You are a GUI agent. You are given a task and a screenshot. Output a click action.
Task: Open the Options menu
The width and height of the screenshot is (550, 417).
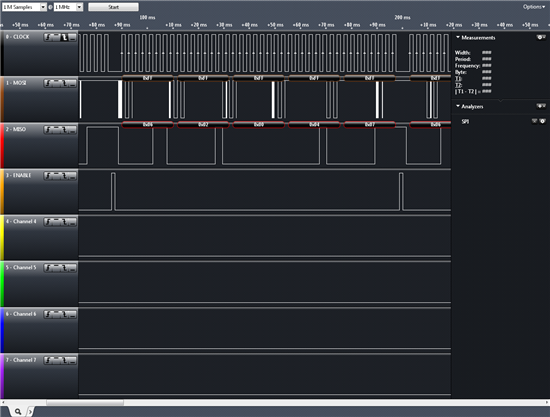(534, 7)
